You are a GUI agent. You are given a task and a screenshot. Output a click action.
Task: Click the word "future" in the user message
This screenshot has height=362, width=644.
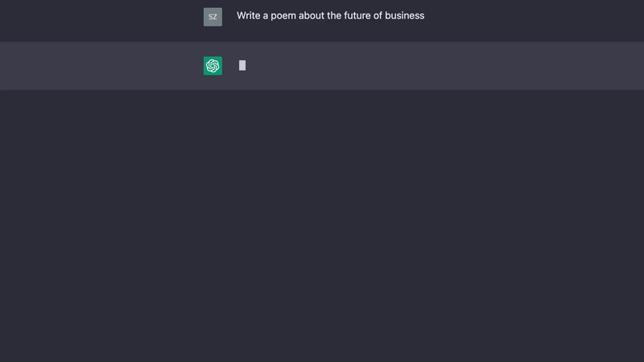click(356, 15)
